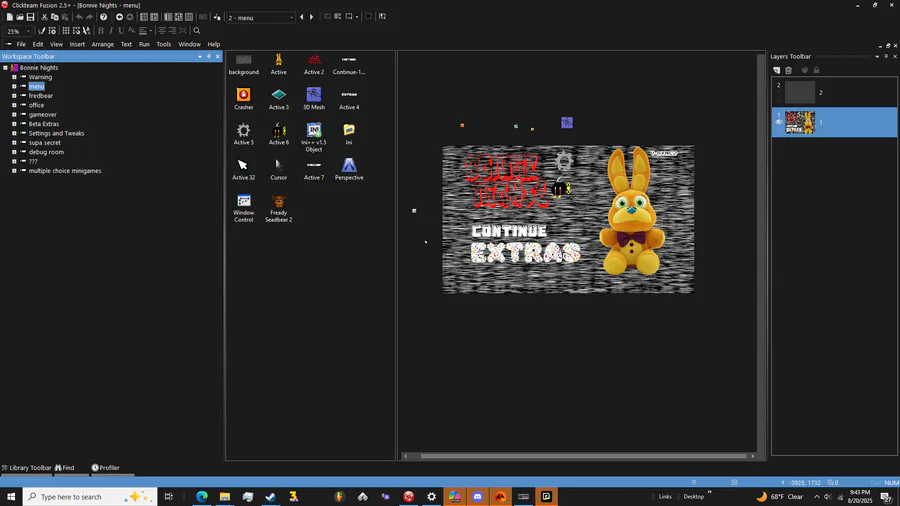The width and height of the screenshot is (900, 506).
Task: Open the zoom magnifier tool
Action: coord(197,31)
